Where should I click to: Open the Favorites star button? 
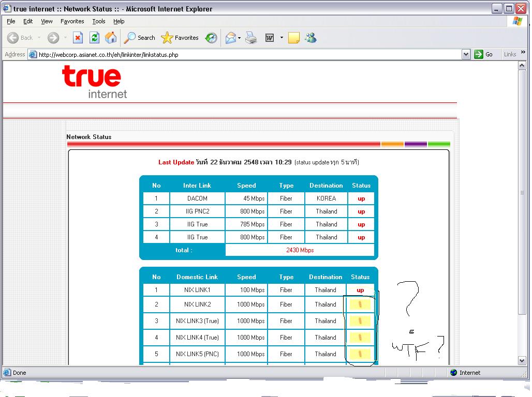(x=180, y=38)
